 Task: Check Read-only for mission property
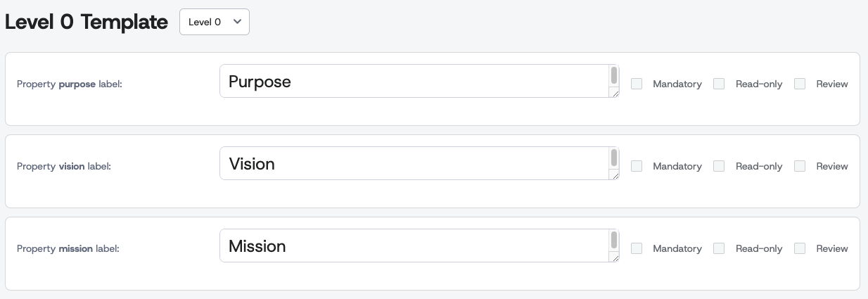[x=719, y=248]
